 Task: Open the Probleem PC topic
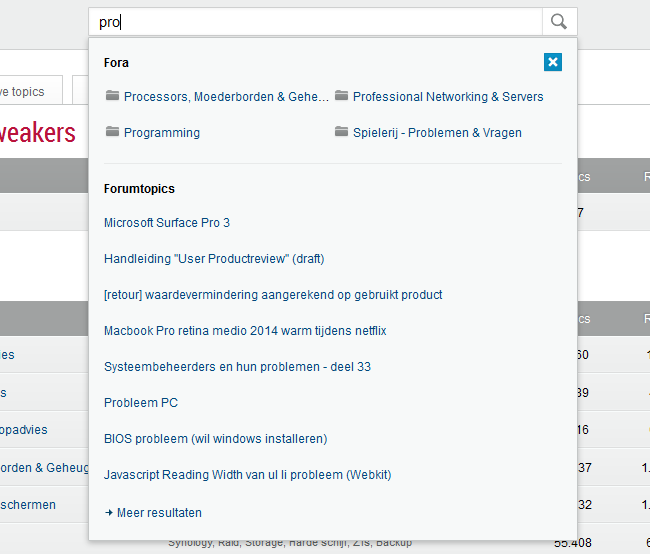pyautogui.click(x=141, y=403)
